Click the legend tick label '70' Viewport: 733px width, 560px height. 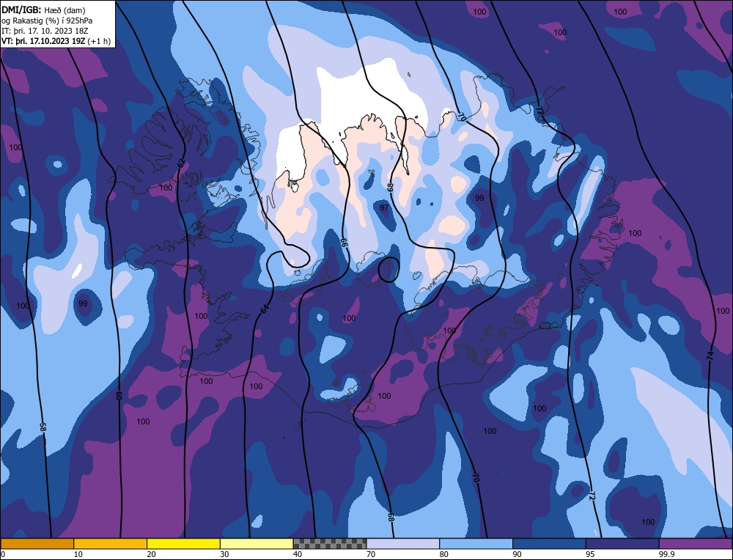tap(371, 554)
